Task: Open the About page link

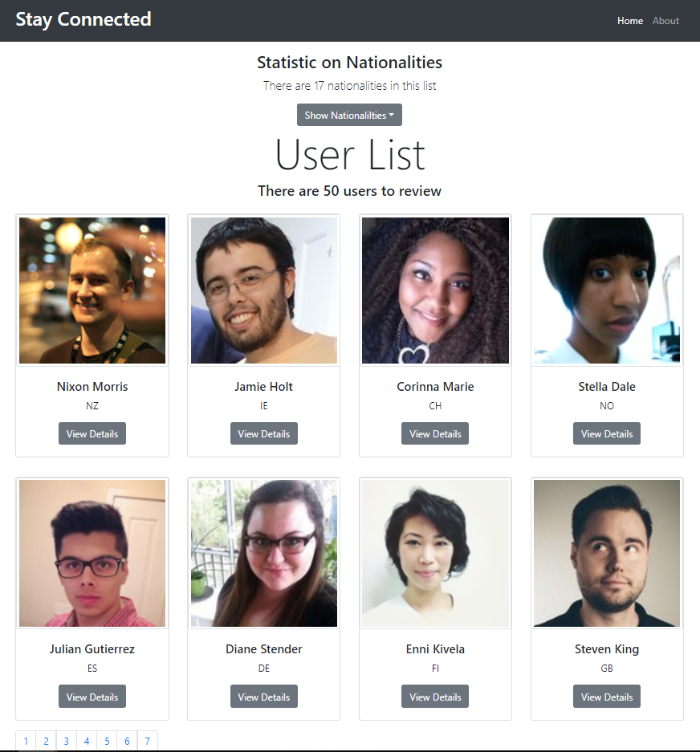Action: pos(665,21)
